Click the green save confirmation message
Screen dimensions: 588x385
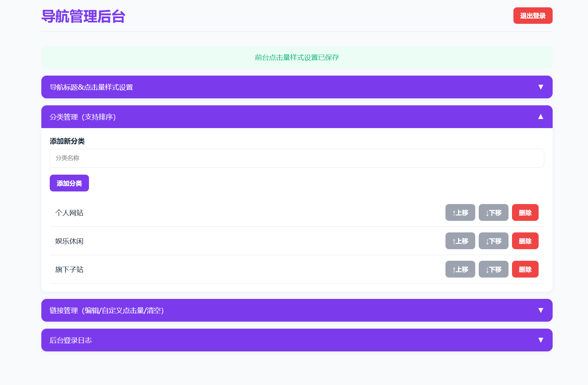297,57
